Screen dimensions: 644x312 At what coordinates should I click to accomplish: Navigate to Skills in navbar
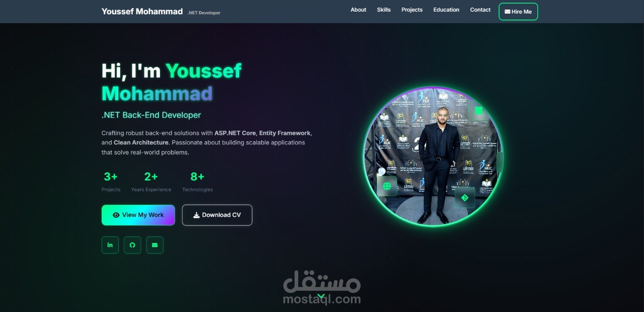tap(384, 10)
